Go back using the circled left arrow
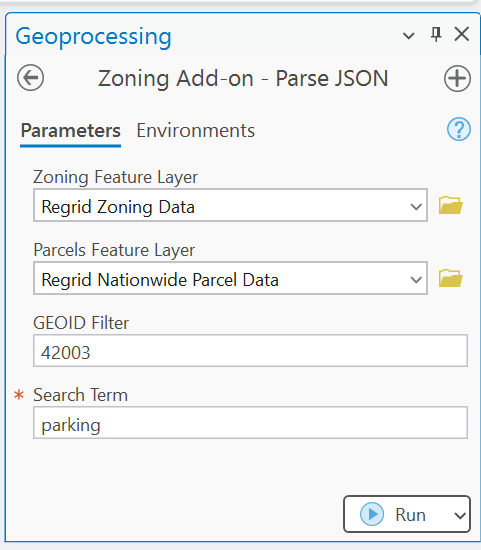481x550 pixels. tap(31, 78)
